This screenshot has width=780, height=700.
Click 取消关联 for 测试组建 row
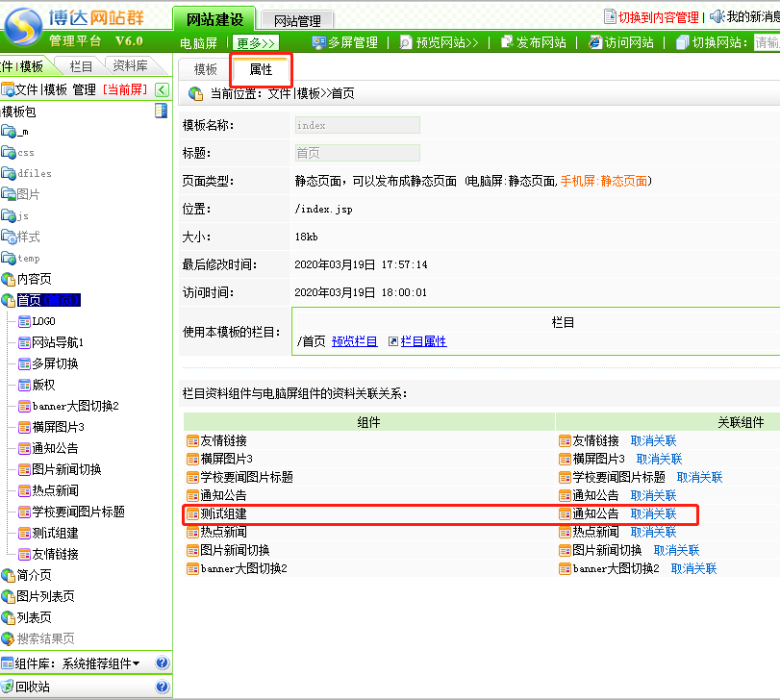pos(653,513)
